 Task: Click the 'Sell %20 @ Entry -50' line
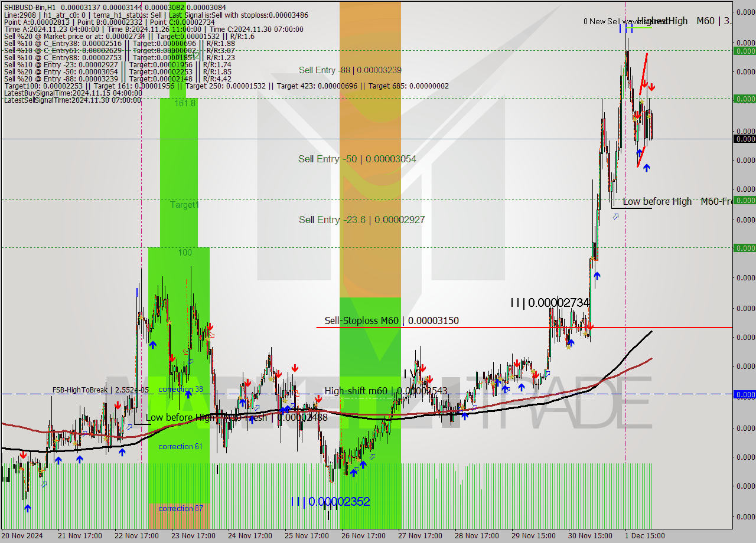tap(117, 71)
